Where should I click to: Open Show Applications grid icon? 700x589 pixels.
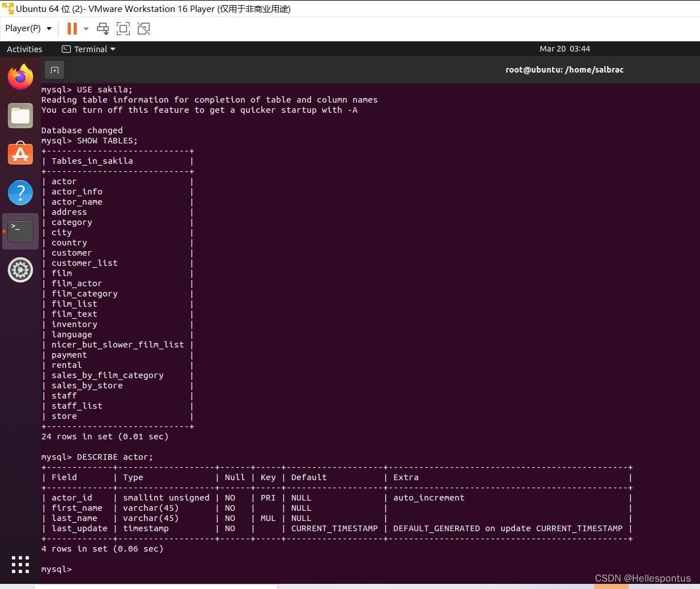tap(20, 564)
